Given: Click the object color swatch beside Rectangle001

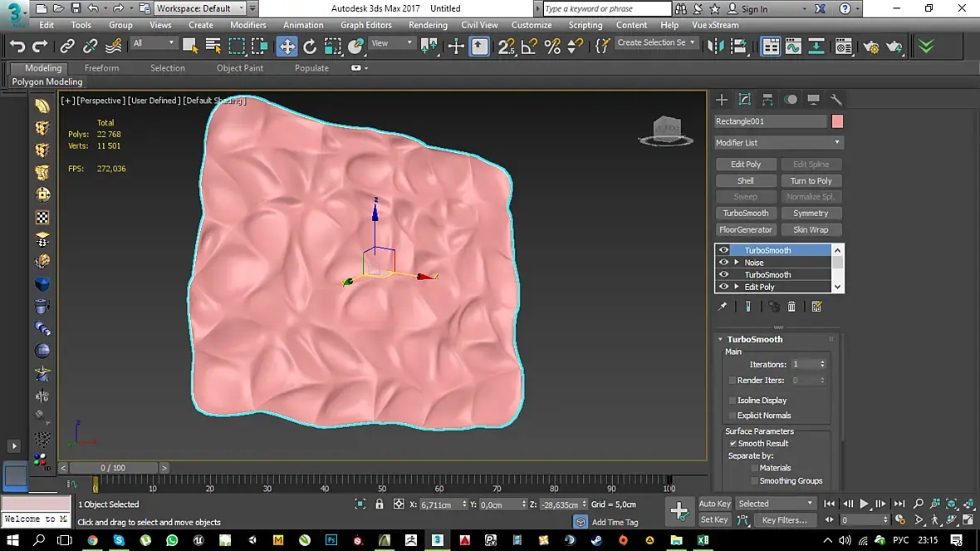Looking at the screenshot, I should point(837,121).
